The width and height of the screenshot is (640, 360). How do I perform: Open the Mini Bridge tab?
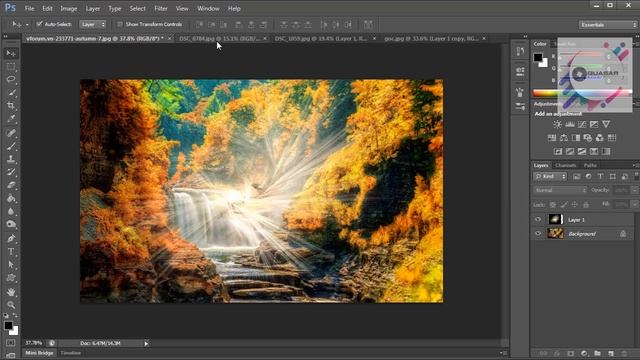click(40, 353)
